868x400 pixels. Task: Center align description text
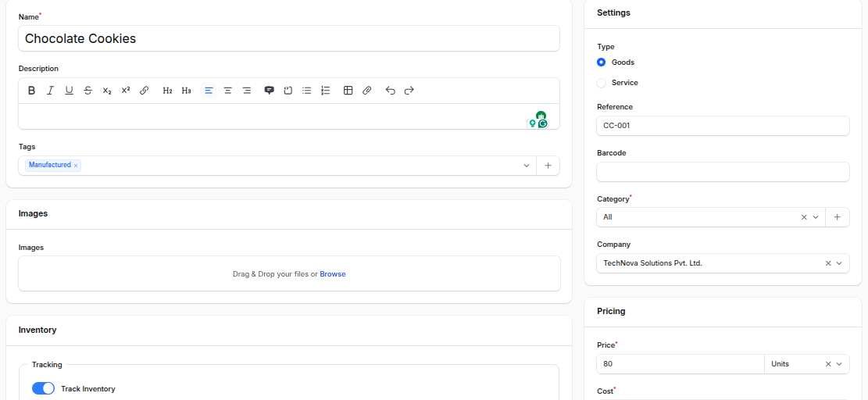click(x=227, y=90)
